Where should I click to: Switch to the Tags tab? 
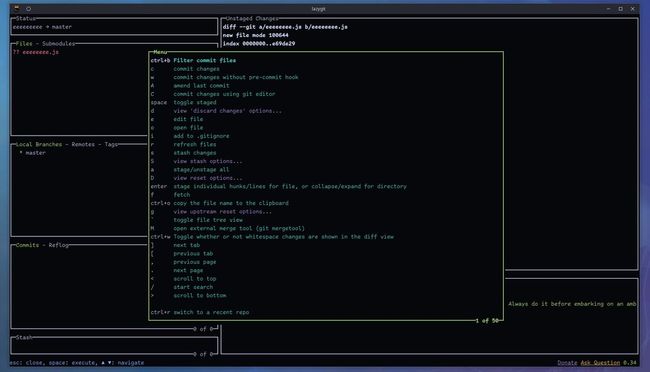(111, 144)
